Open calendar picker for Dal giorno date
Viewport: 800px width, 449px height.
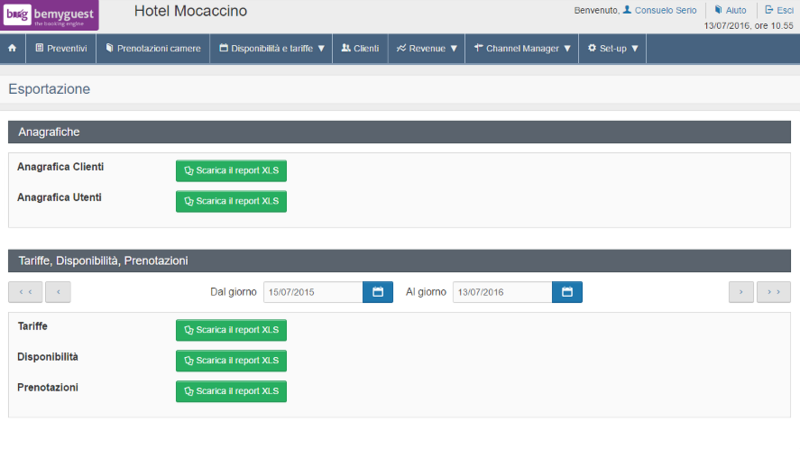pos(378,292)
